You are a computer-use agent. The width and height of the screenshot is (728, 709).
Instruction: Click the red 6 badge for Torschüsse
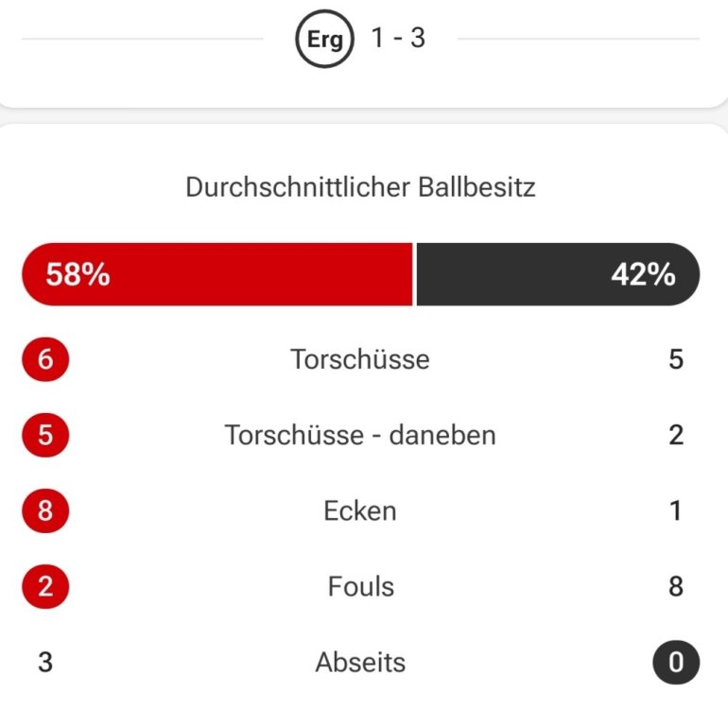(x=45, y=359)
